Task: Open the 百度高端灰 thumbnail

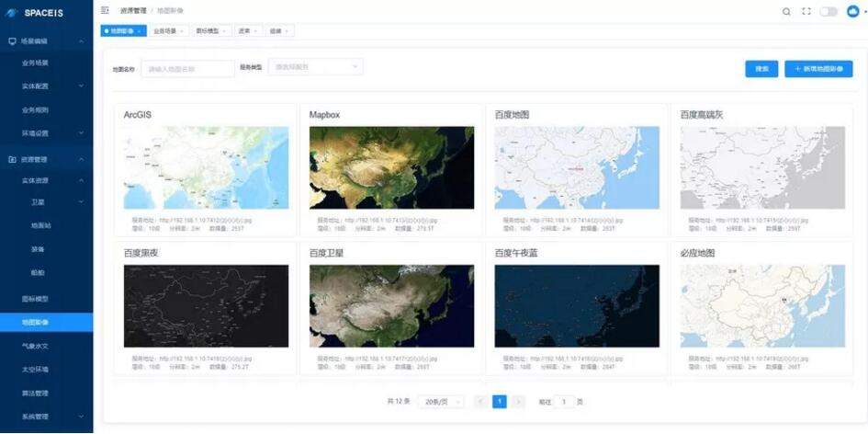Action: click(x=762, y=167)
